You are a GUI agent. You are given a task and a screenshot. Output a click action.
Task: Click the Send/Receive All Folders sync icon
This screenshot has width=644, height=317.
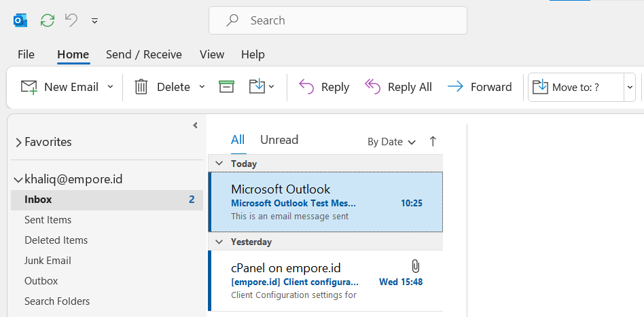(48, 20)
